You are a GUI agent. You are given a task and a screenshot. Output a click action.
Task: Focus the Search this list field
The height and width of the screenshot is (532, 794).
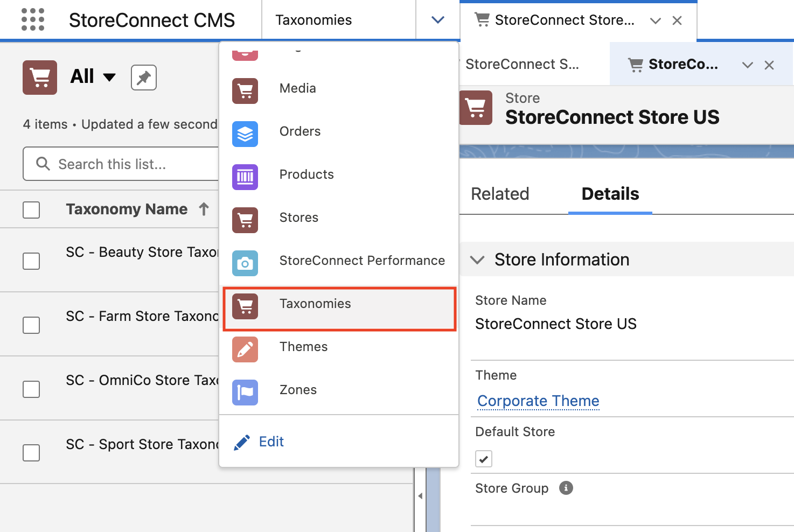point(121,164)
